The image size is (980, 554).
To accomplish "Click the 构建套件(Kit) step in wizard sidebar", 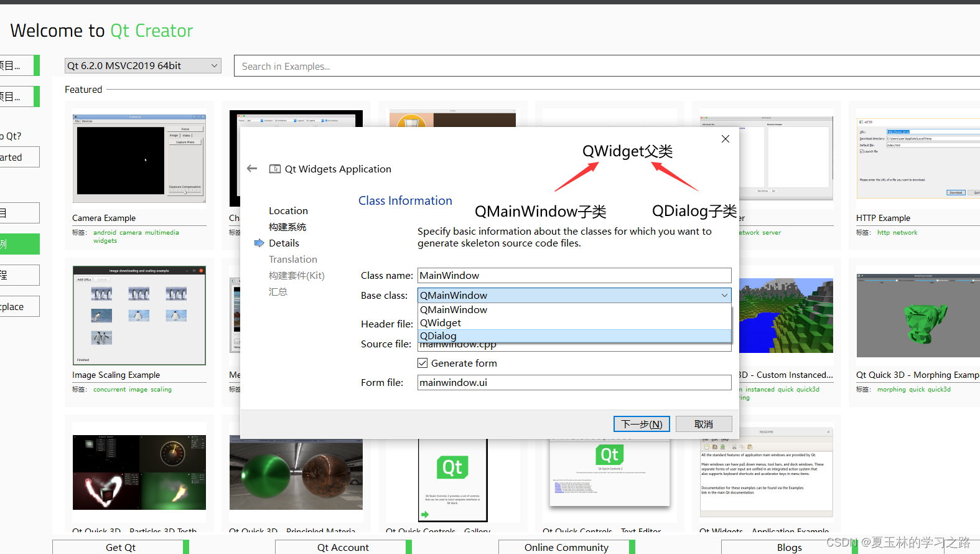I will [297, 275].
